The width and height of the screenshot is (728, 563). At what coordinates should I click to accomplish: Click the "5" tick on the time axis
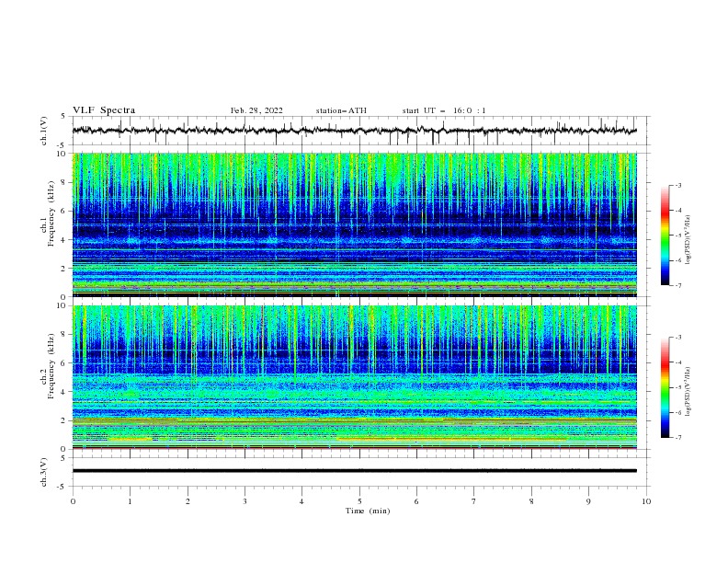point(359,501)
